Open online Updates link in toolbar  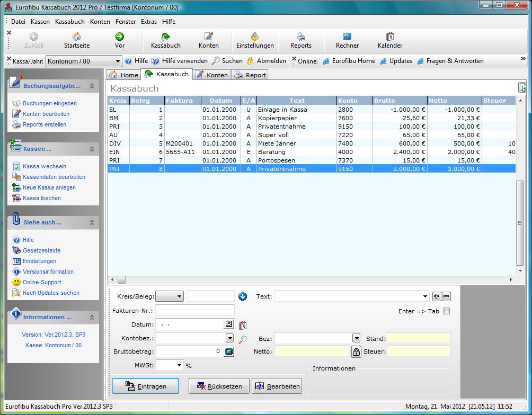click(x=396, y=61)
